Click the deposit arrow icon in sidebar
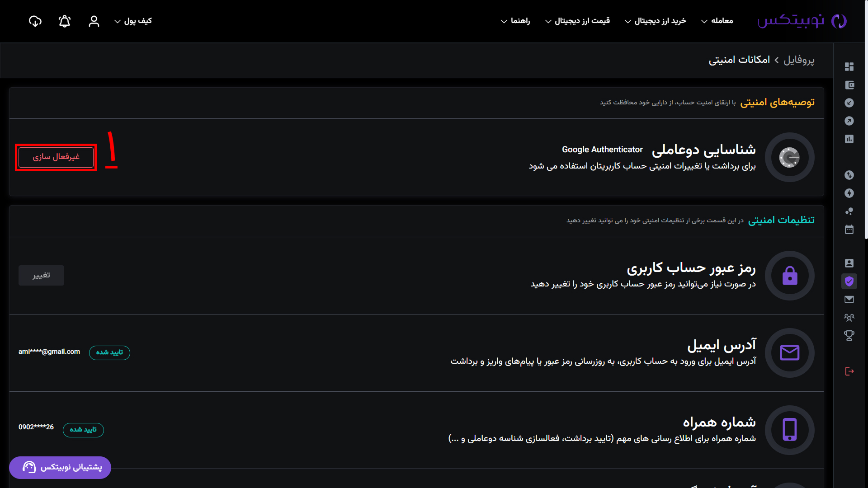The height and width of the screenshot is (488, 868). (849, 103)
